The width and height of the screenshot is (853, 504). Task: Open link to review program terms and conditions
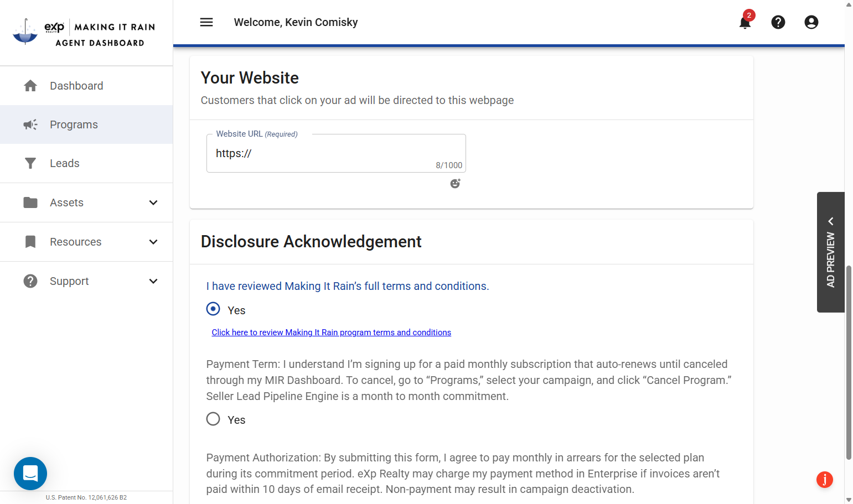pos(331,332)
